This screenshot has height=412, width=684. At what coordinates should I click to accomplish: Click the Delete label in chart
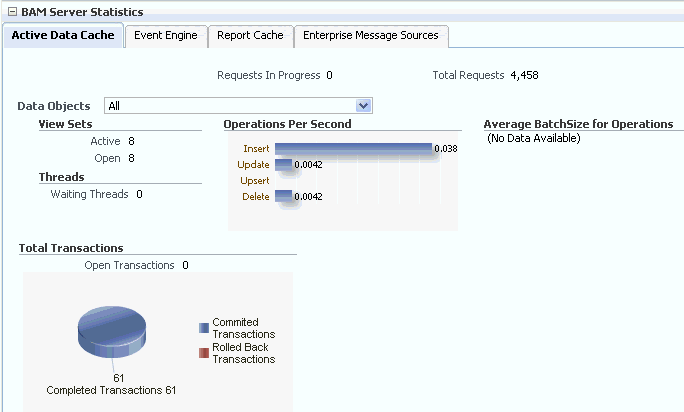tap(256, 196)
